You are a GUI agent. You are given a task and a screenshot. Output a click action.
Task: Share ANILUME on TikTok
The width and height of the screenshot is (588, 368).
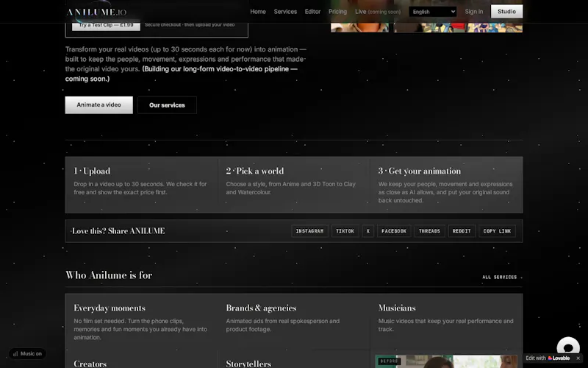[x=345, y=231]
